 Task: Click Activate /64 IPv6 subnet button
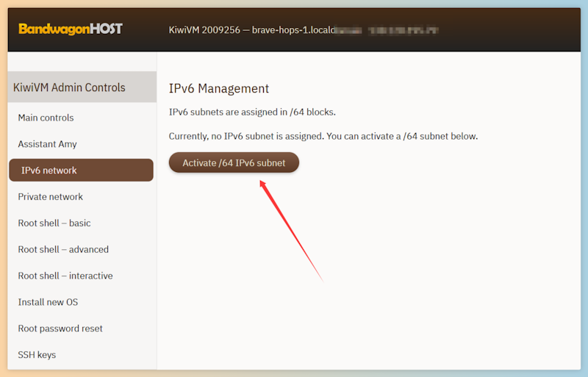click(x=234, y=162)
